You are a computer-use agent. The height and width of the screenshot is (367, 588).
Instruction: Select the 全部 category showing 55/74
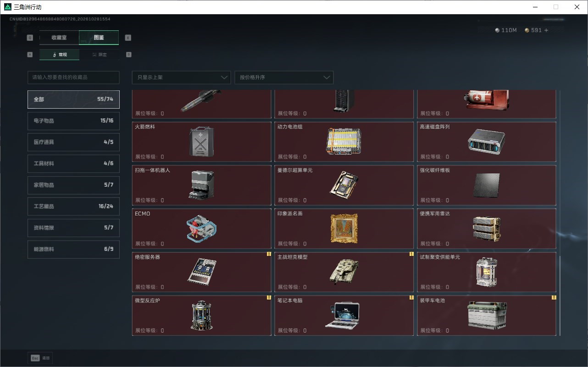click(73, 100)
